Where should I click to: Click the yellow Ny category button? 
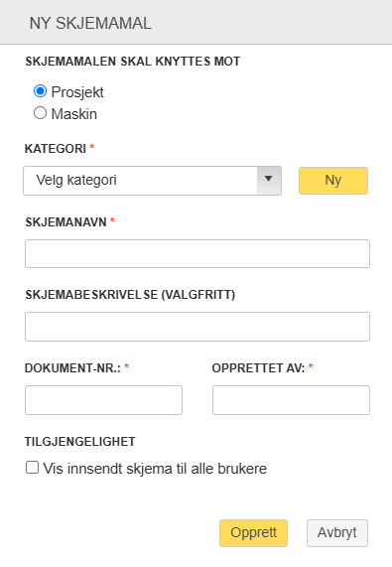(x=333, y=181)
